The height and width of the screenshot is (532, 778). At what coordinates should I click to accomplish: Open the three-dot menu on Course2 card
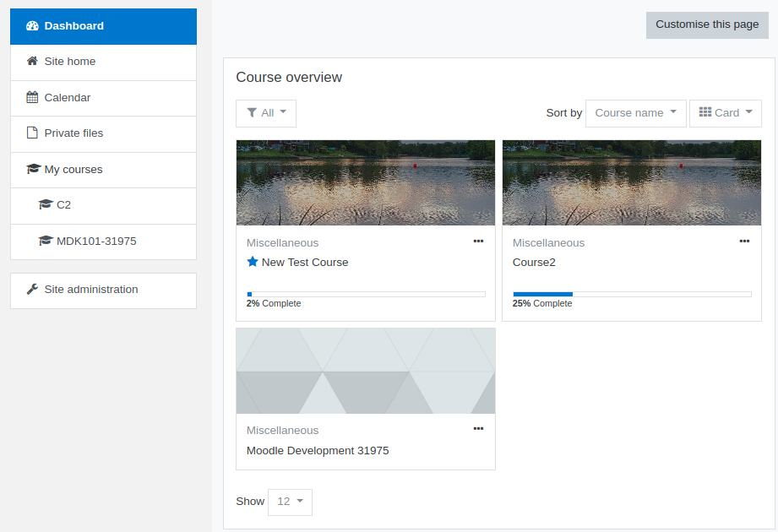[744, 241]
